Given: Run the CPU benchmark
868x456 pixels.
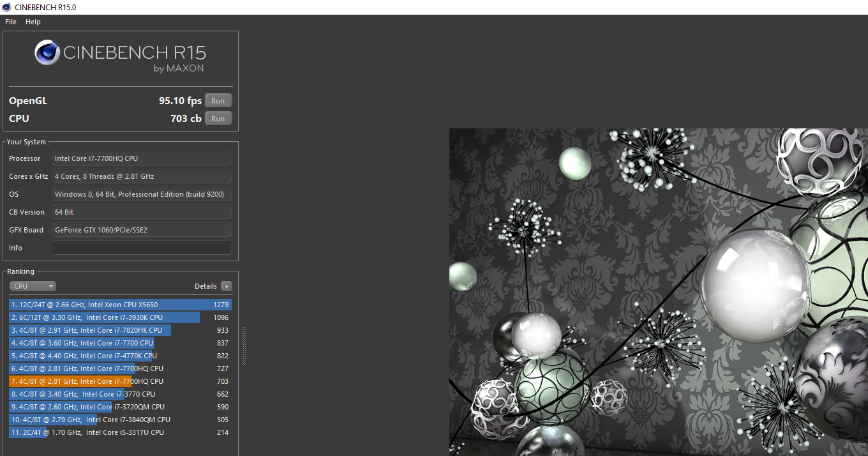Looking at the screenshot, I should (x=218, y=118).
